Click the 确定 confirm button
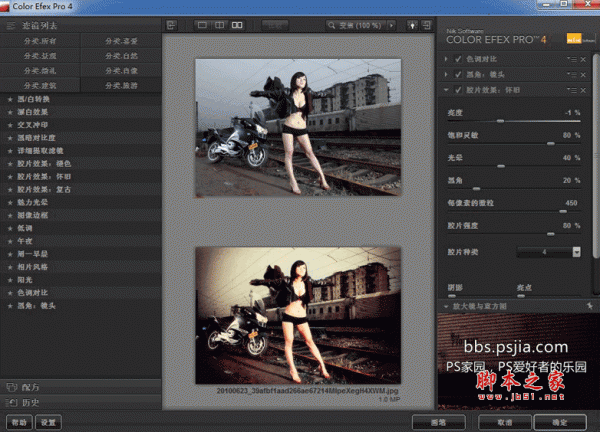The width and height of the screenshot is (600, 432). pyautogui.click(x=559, y=421)
